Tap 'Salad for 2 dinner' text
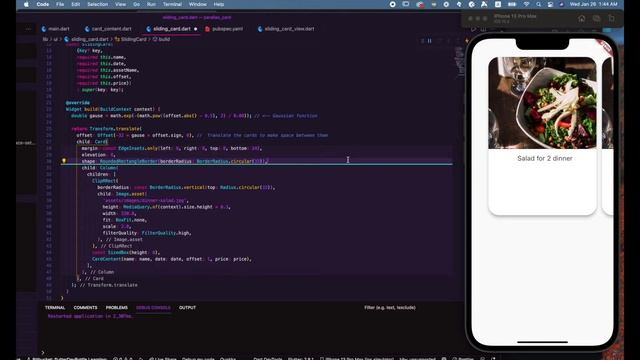Image resolution: width=640 pixels, height=360 pixels. (544, 158)
